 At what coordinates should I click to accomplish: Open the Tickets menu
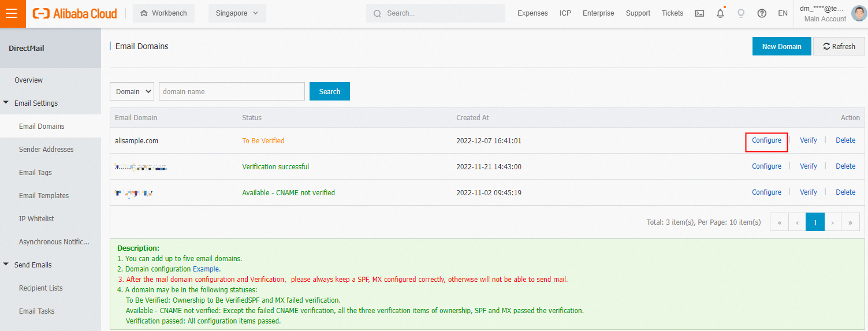pos(672,13)
